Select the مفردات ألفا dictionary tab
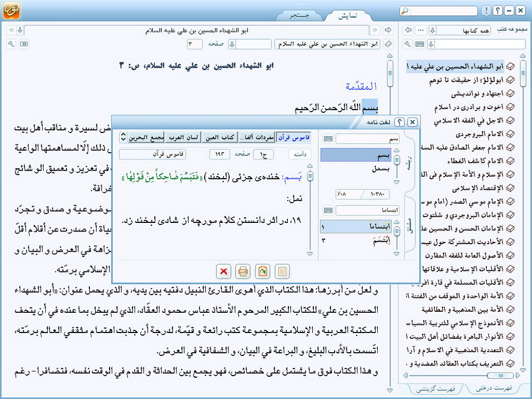This screenshot has height=399, width=532. [x=256, y=137]
